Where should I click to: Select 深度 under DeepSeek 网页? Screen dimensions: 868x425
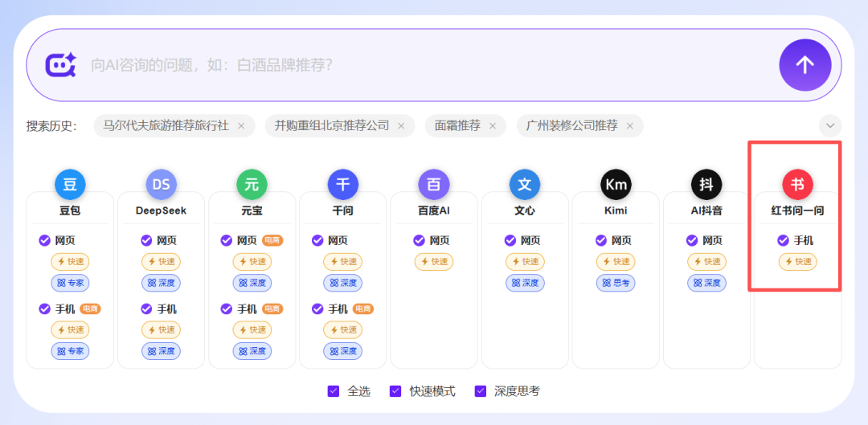(161, 283)
